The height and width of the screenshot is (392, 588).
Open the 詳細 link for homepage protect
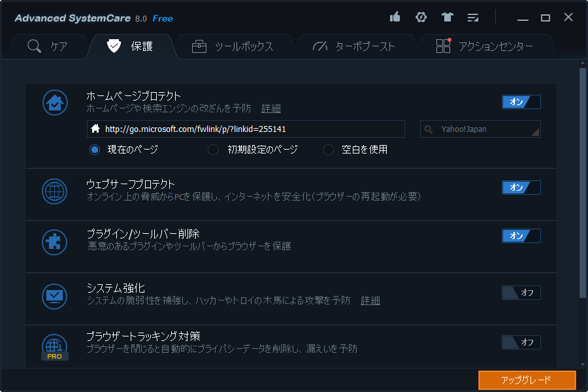point(271,108)
